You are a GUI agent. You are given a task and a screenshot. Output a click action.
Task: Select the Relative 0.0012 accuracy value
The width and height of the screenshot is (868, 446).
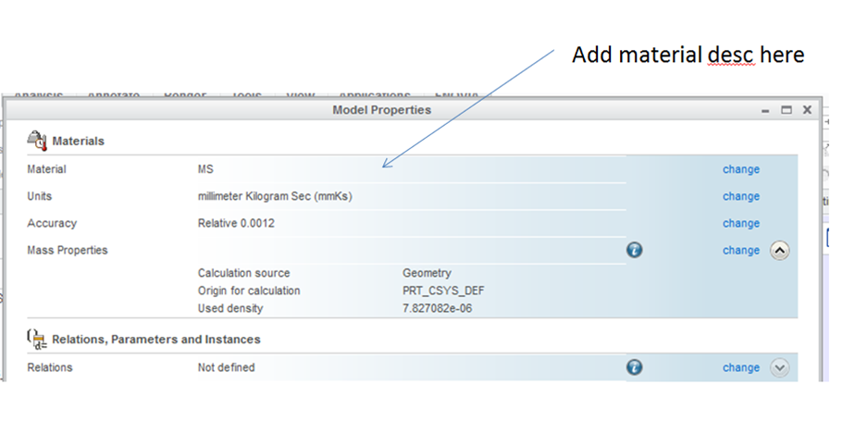pos(236,224)
